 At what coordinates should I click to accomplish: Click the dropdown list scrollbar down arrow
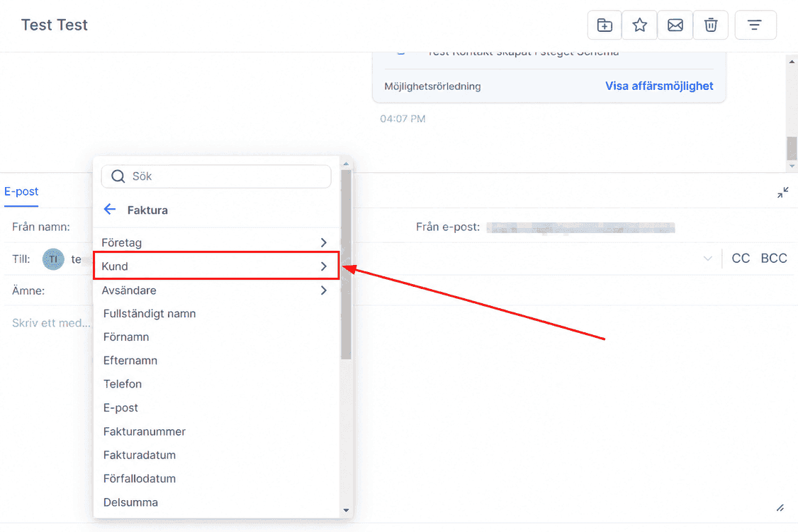coord(346,510)
